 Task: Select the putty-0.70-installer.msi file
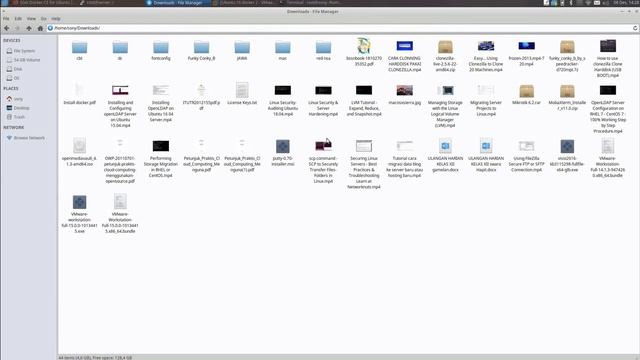(x=282, y=153)
